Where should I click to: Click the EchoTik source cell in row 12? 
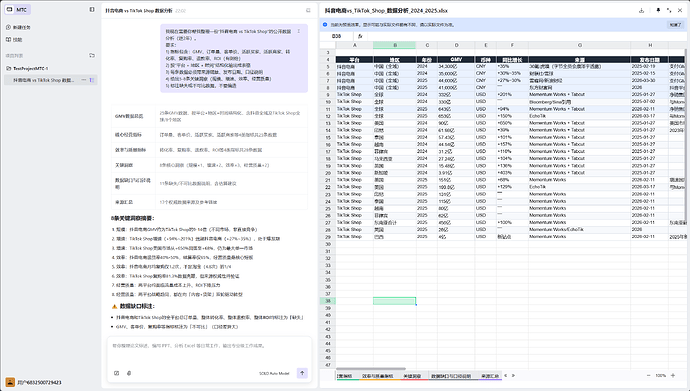(580, 116)
